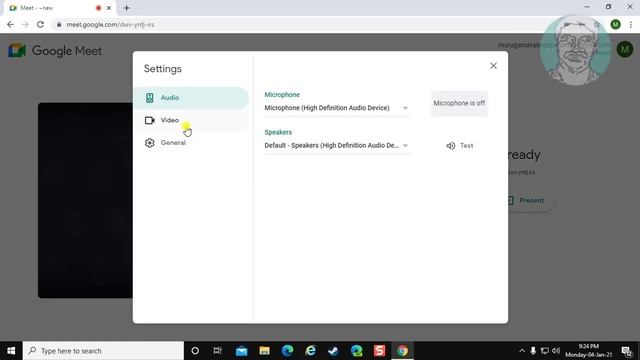The image size is (640, 360).
Task: Open the Windows Start menu
Action: 11,351
